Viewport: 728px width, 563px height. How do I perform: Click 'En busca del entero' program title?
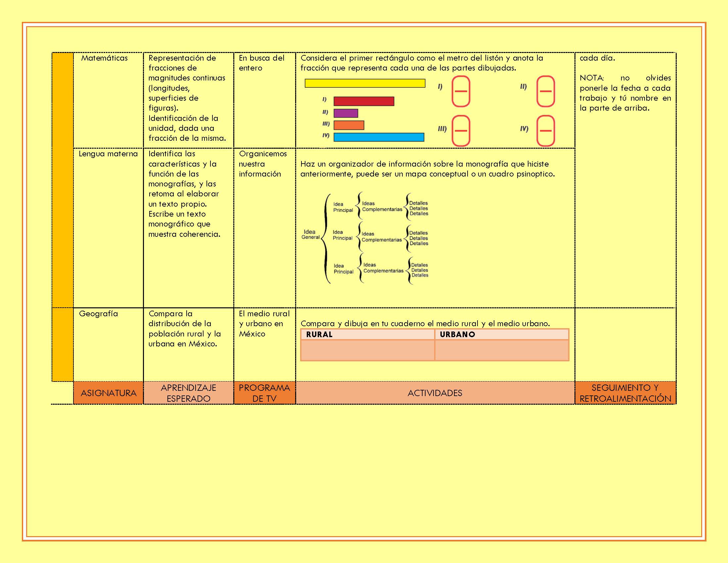pos(262,63)
